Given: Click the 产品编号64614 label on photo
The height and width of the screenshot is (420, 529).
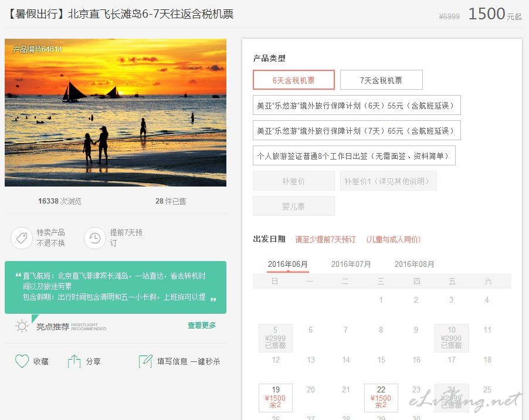Looking at the screenshot, I should 38,49.
